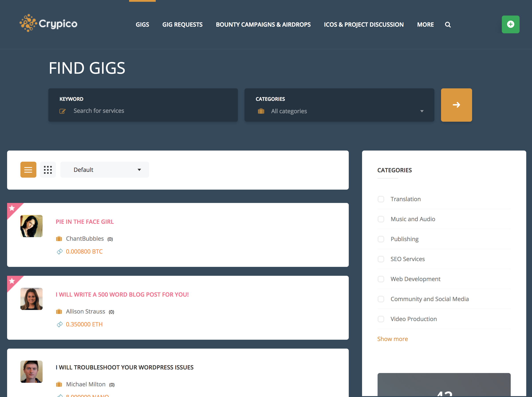The width and height of the screenshot is (532, 397).
Task: Check the Web Development category
Action: pyautogui.click(x=381, y=279)
